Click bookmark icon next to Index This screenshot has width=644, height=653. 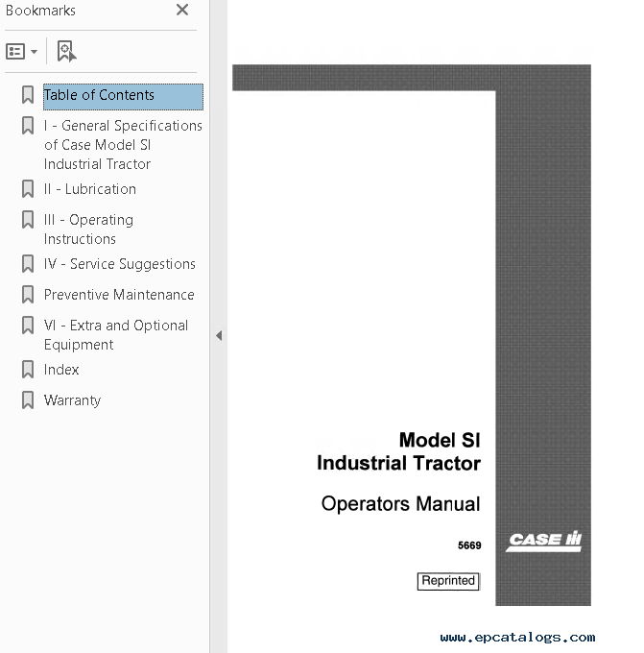click(28, 370)
